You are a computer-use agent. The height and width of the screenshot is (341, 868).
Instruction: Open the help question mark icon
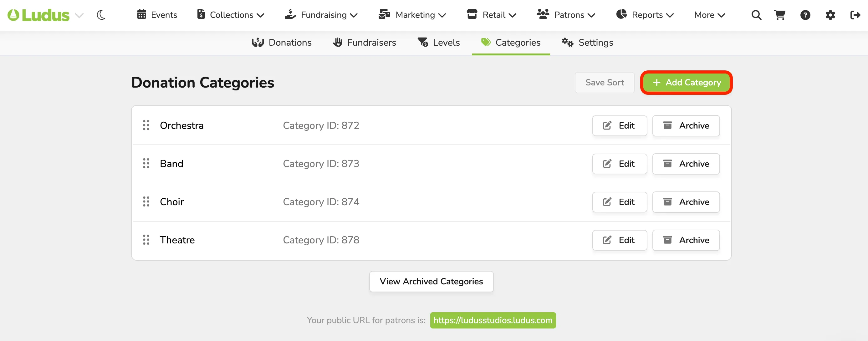[x=805, y=15]
